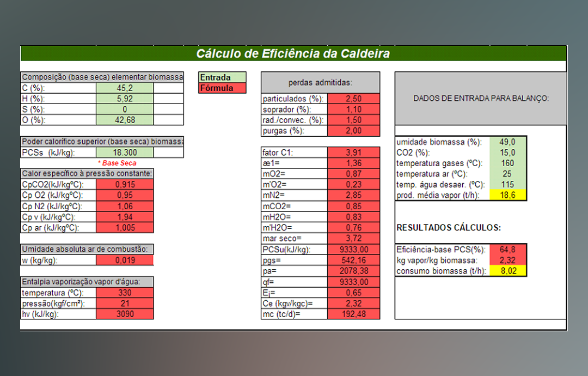The height and width of the screenshot is (376, 588).
Task: Select umidade biomassa (%) value 49,0
Action: (508, 142)
